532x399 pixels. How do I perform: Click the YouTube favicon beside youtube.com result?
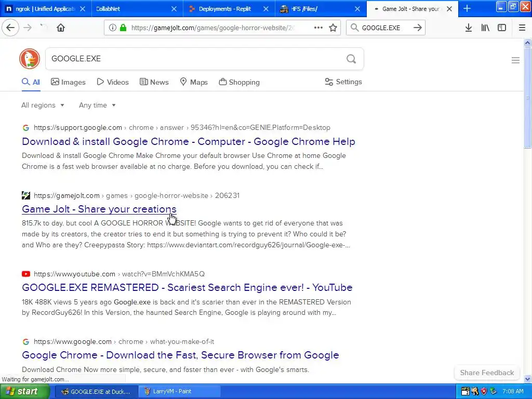(26, 274)
